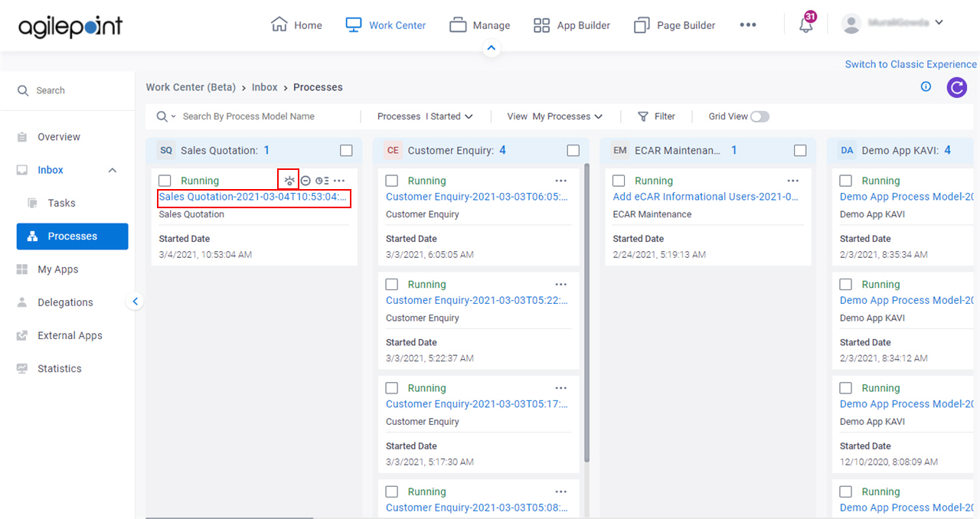Collapse the Inbox section chevron
The image size is (980, 519).
(113, 170)
